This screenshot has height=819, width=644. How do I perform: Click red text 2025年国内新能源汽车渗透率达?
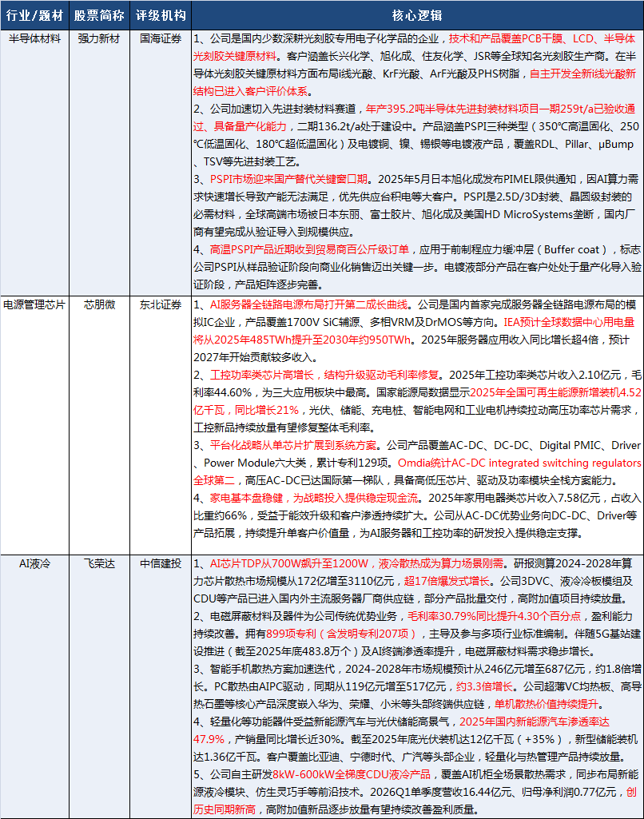(x=535, y=722)
